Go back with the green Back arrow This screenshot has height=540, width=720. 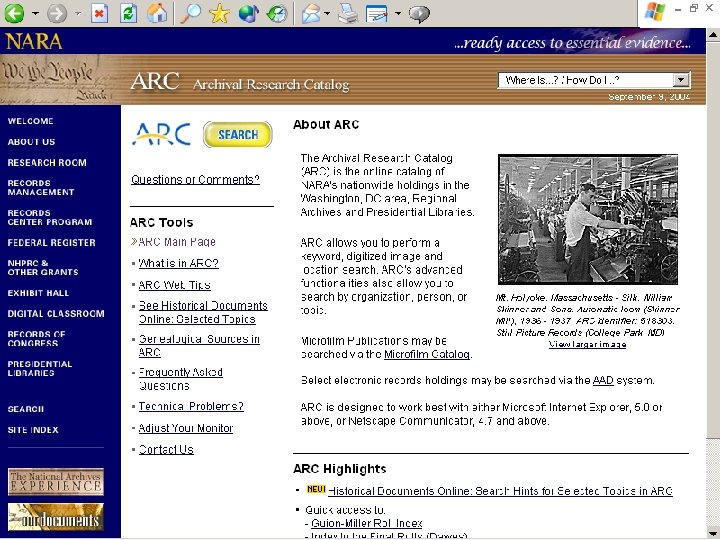14,13
